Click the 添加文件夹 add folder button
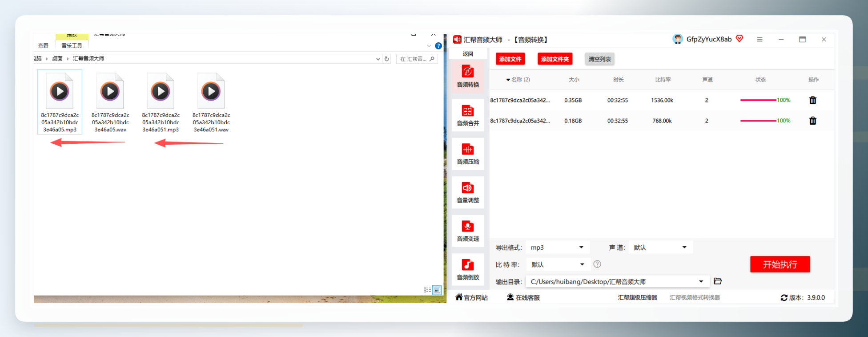The image size is (868, 337). [555, 59]
